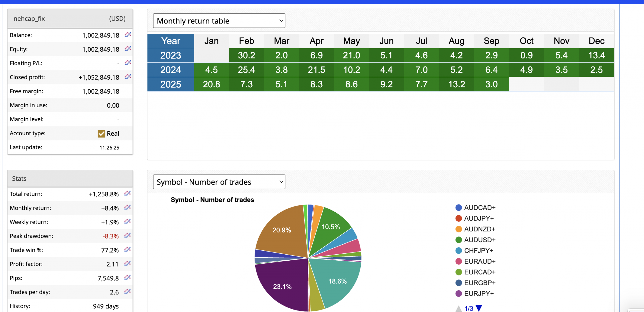Click the chart icon next to Profit factor
644x312 pixels.
click(x=127, y=263)
